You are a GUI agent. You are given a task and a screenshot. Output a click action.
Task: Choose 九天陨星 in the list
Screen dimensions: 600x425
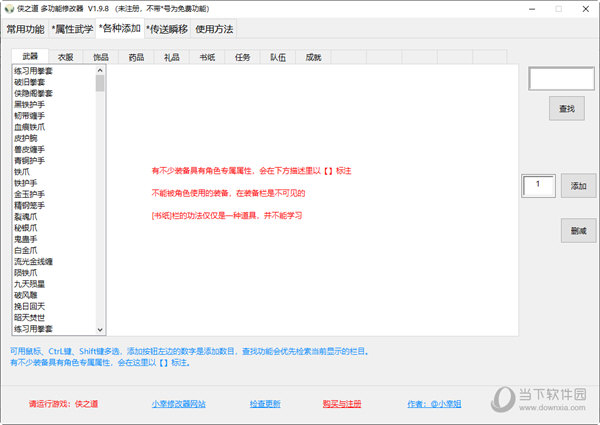pyautogui.click(x=29, y=284)
